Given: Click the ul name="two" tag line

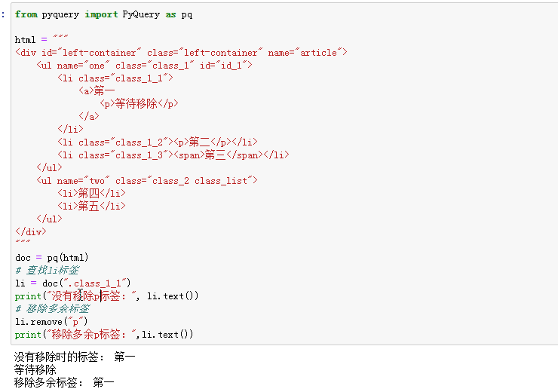Looking at the screenshot, I should 147,180.
